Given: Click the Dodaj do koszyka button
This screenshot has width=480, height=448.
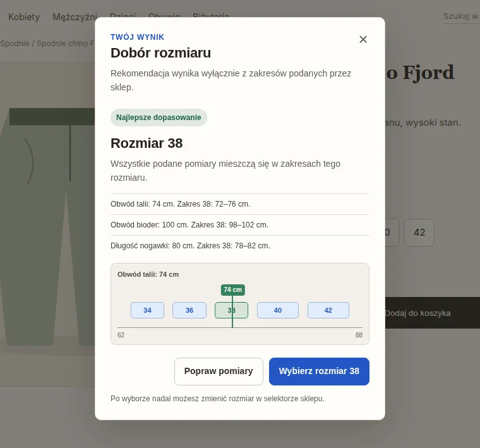Looking at the screenshot, I should [x=432, y=313].
